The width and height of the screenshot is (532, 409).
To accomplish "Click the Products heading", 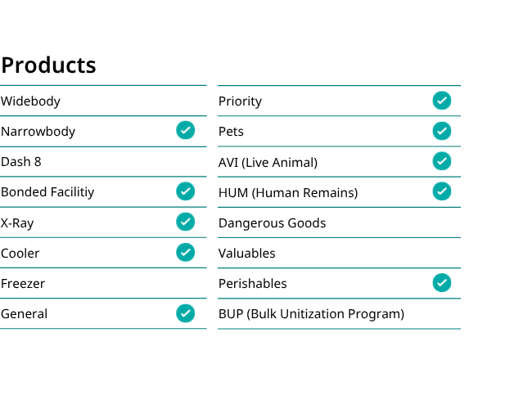I will click(48, 65).
